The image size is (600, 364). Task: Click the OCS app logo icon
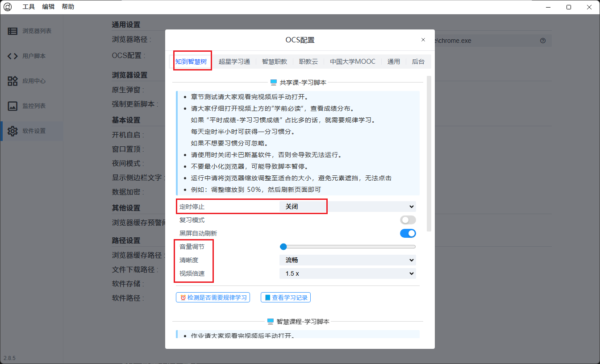(x=8, y=7)
